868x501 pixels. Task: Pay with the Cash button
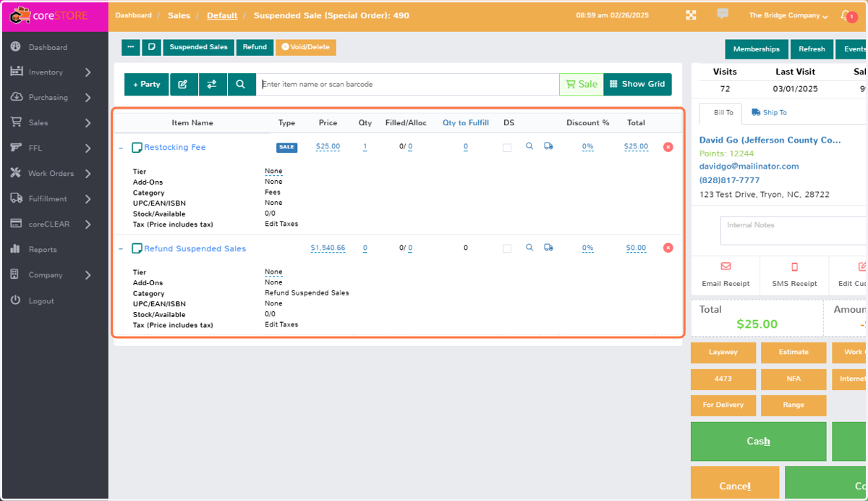[758, 442]
